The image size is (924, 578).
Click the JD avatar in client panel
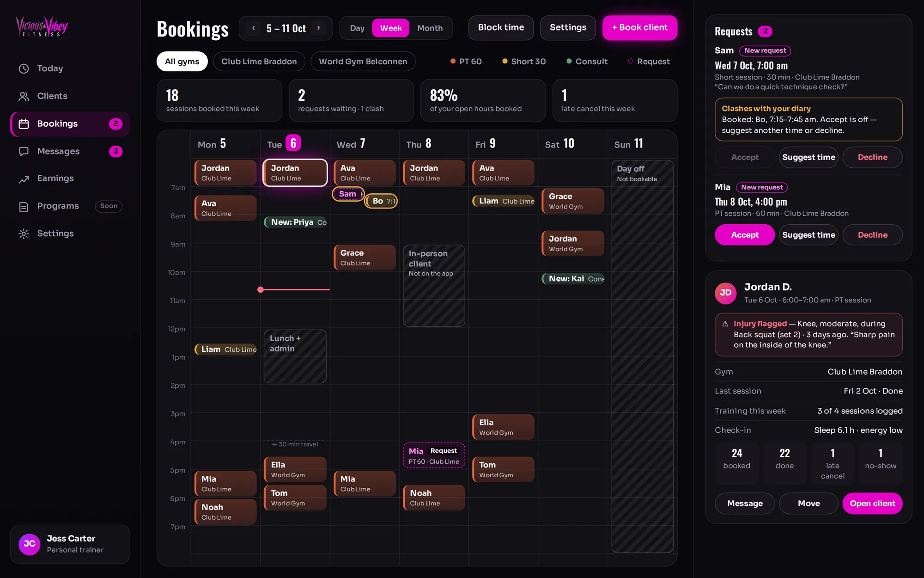(725, 293)
